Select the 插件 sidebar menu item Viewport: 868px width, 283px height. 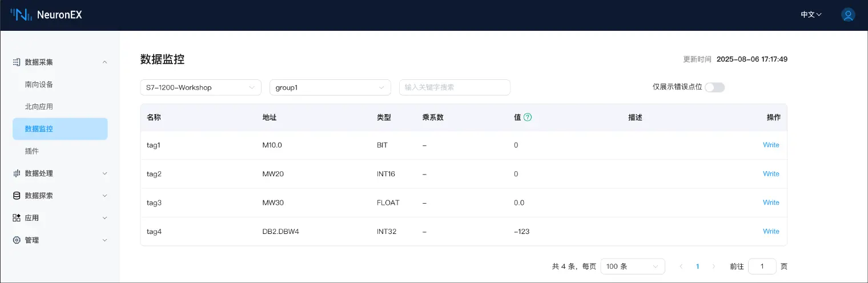(32, 151)
